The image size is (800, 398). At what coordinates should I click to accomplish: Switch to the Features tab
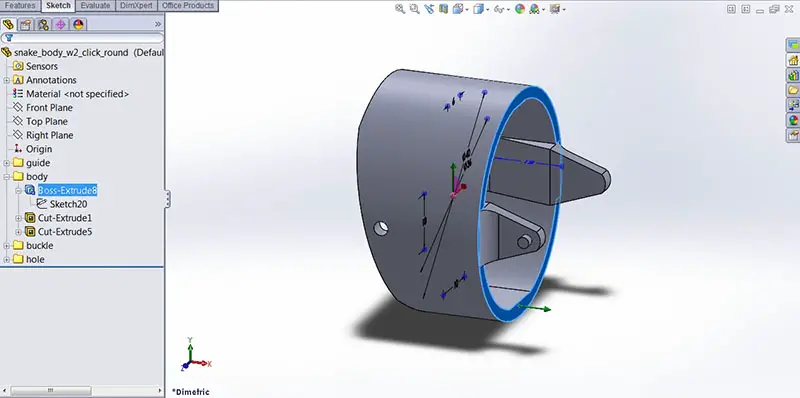tap(20, 6)
